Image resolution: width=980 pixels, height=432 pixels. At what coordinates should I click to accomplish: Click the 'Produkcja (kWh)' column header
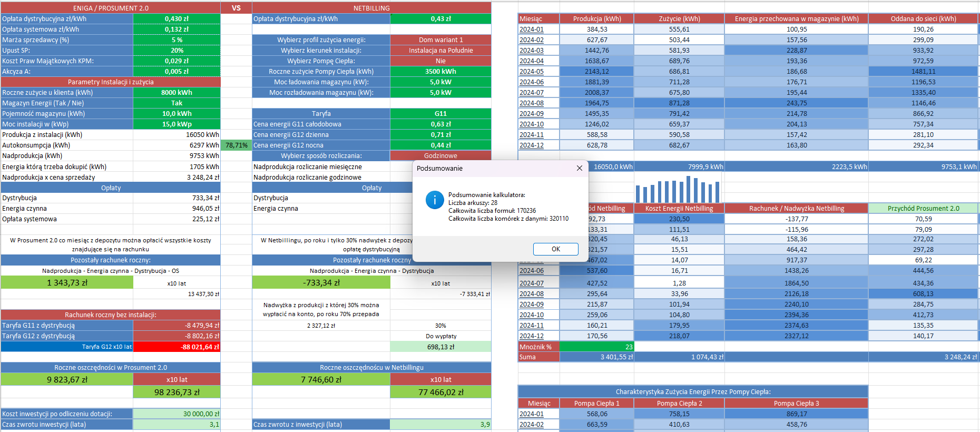(x=596, y=19)
